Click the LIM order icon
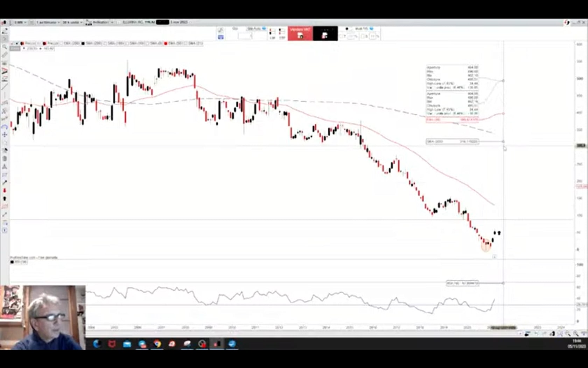This screenshot has width=588, height=368. 273,34
